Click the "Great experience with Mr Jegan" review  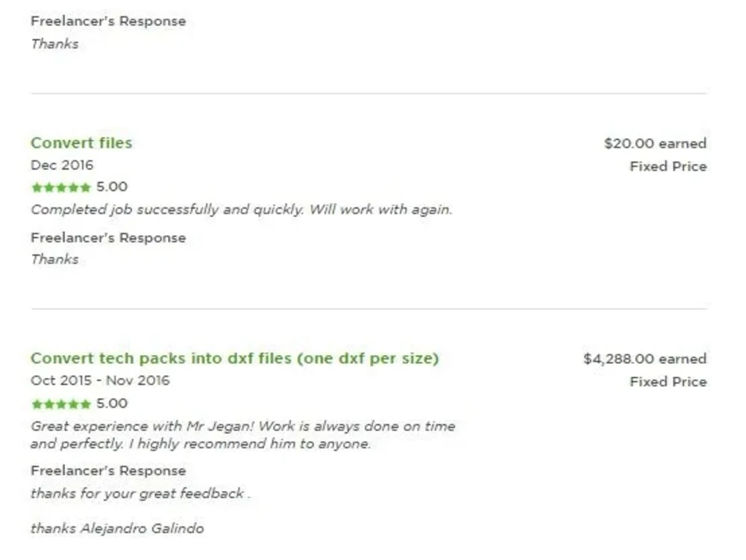click(x=242, y=435)
